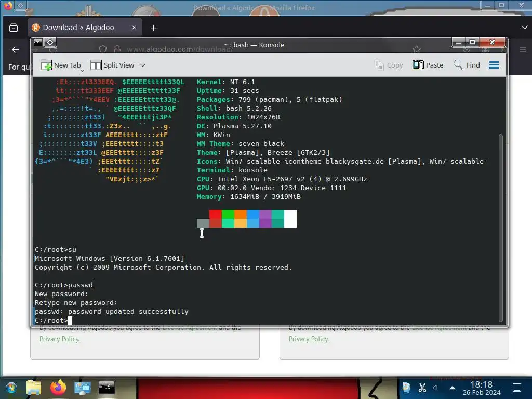Open right Privacy Policy link in Firefox

tap(309, 339)
